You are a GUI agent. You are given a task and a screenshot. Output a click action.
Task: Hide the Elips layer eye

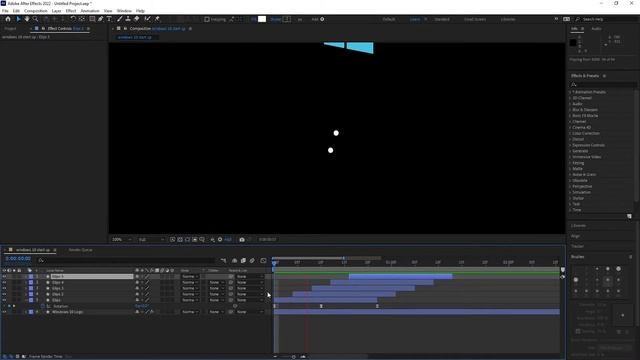click(4, 300)
